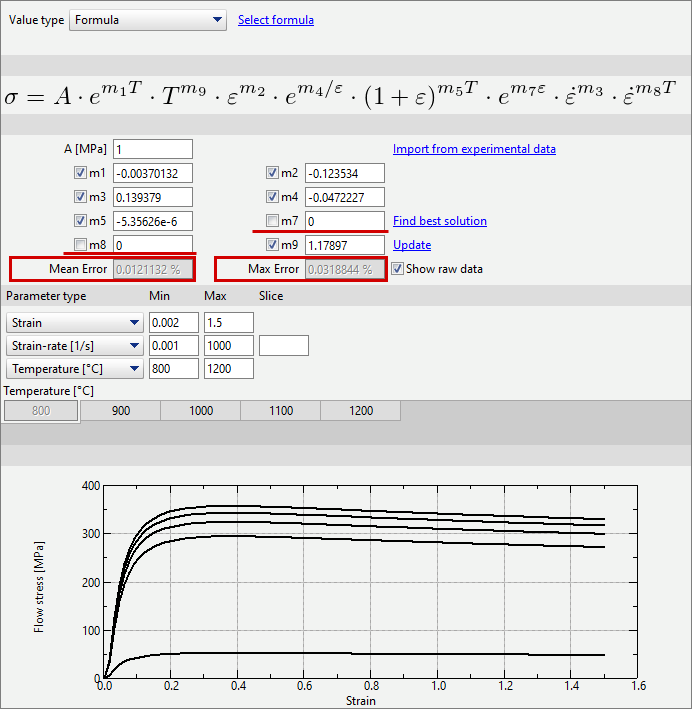This screenshot has height=709, width=692.
Task: Toggle the Show raw data checkbox
Action: click(398, 269)
